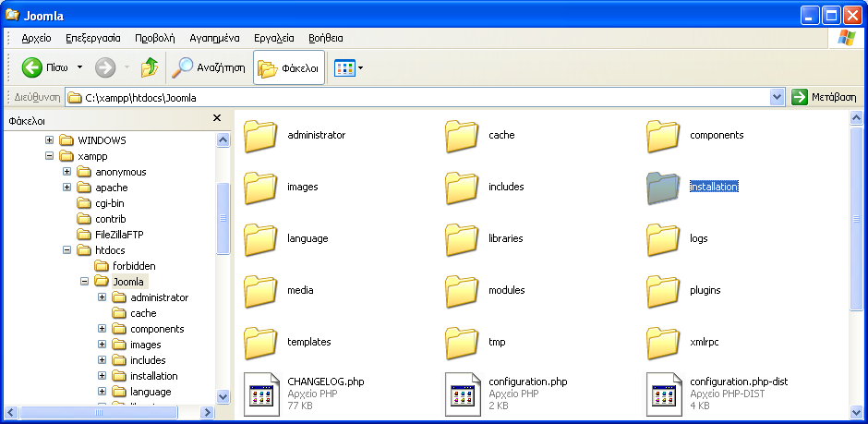Open the Back button history dropdown arrow
The width and height of the screenshot is (868, 424).
79,68
